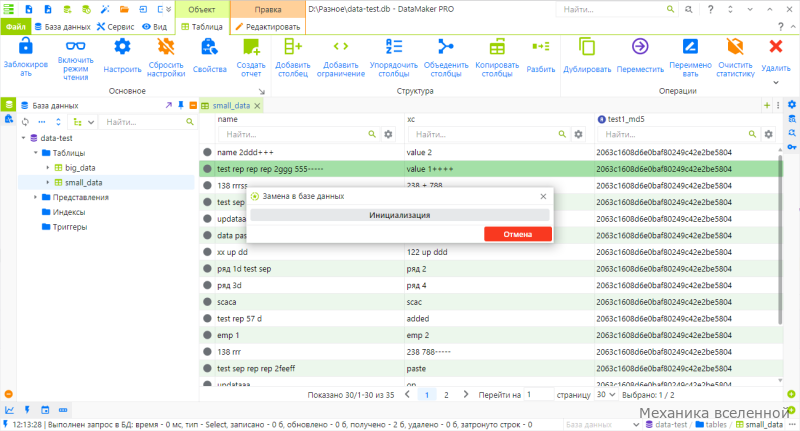Click green plus icon right of tab bar
The image size is (800, 431).
767,105
